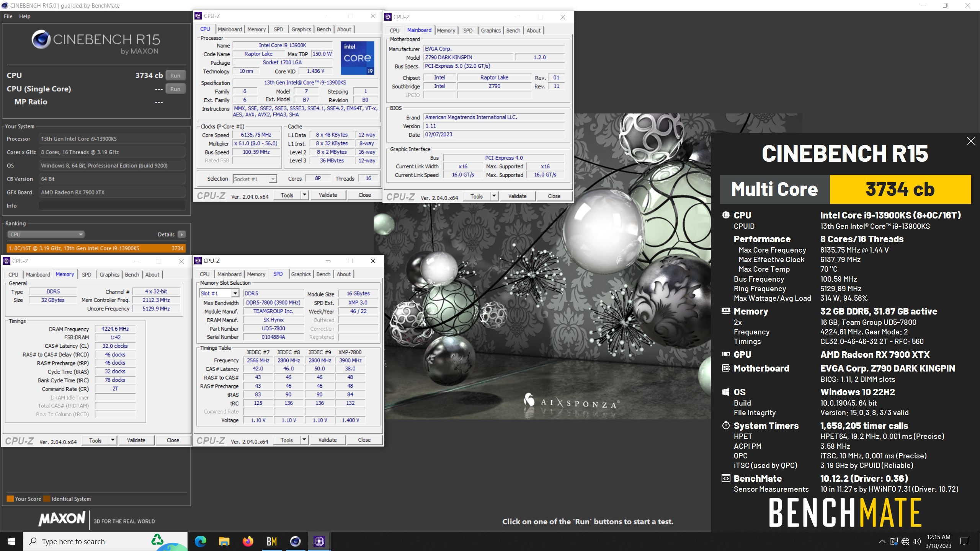Select the orange ranking result bar

click(96, 248)
